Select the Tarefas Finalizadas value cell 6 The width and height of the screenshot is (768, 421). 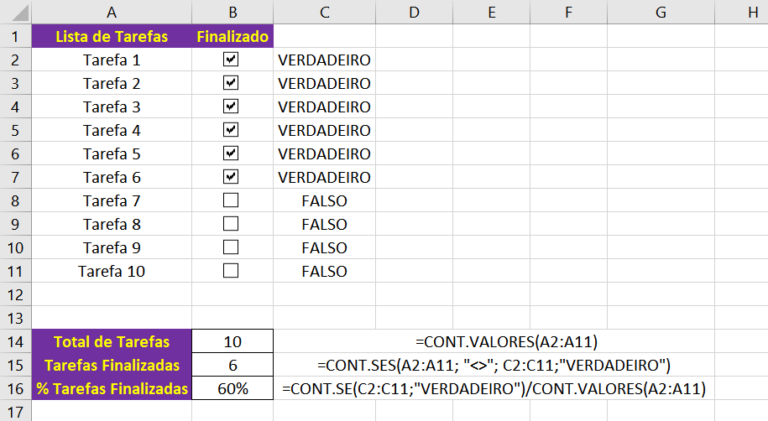[232, 364]
